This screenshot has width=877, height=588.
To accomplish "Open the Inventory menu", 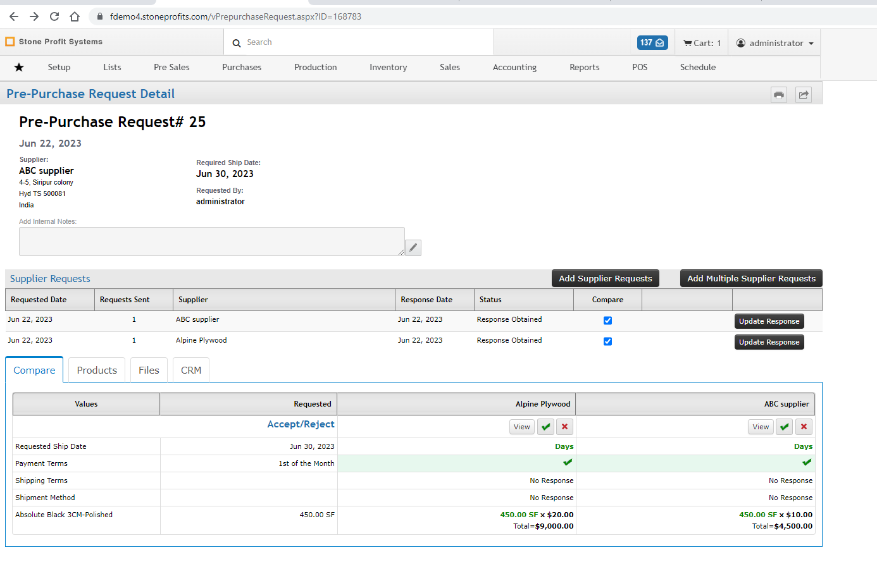I will coord(388,67).
